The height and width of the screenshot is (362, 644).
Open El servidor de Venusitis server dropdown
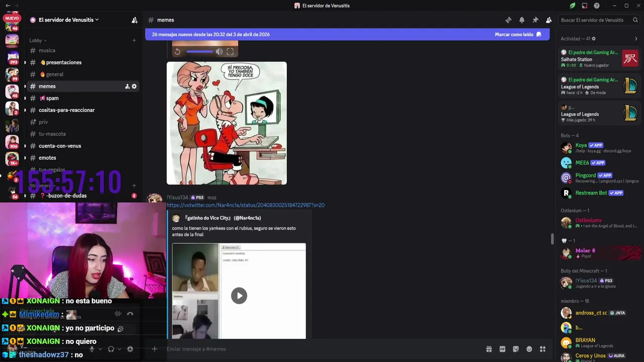(68, 20)
